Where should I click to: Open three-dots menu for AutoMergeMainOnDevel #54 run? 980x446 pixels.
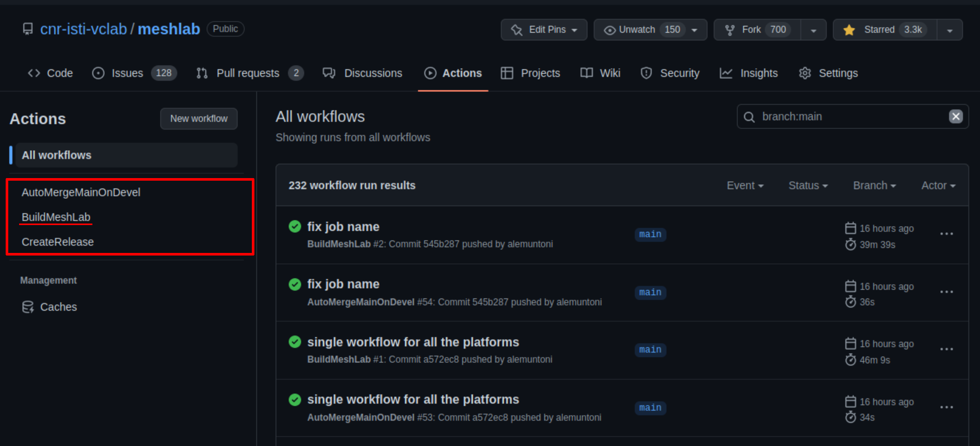(x=946, y=292)
